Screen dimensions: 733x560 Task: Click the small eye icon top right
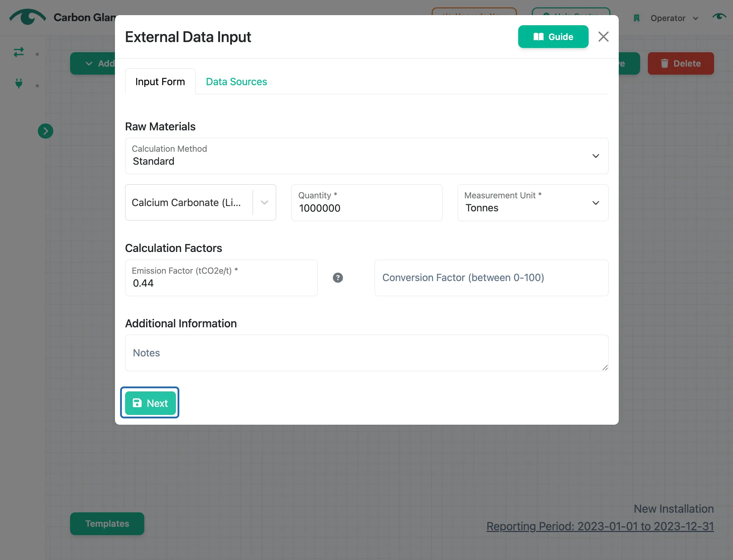719,16
